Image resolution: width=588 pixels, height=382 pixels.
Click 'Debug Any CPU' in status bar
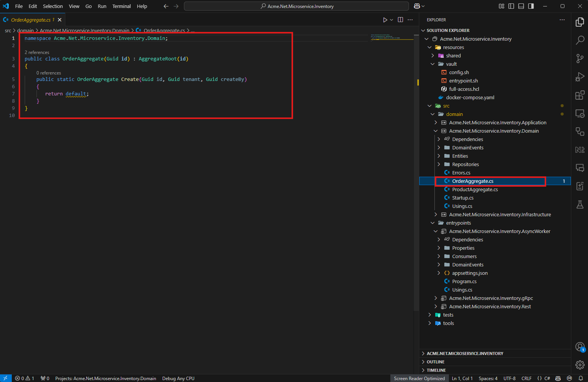pyautogui.click(x=178, y=378)
